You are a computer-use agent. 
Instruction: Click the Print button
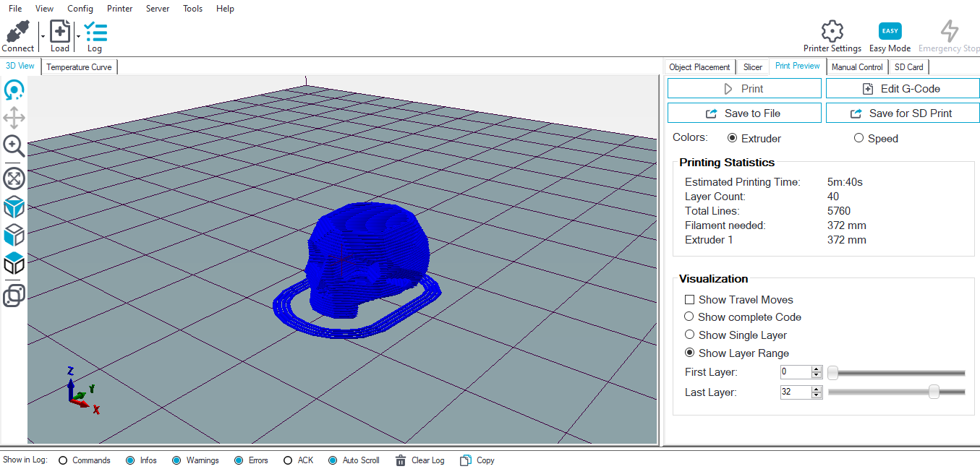pyautogui.click(x=744, y=88)
